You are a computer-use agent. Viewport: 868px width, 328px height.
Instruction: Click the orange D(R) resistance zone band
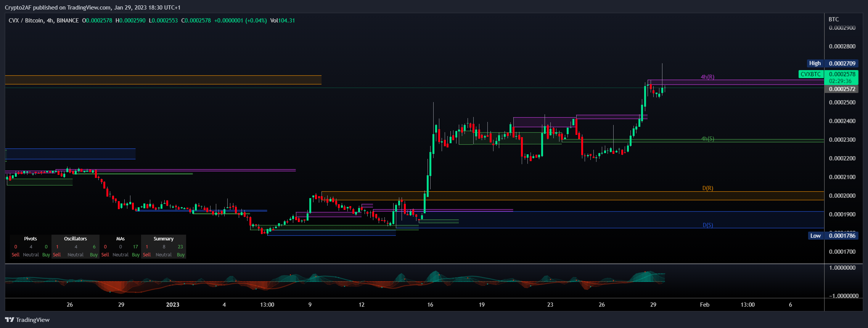click(572, 196)
